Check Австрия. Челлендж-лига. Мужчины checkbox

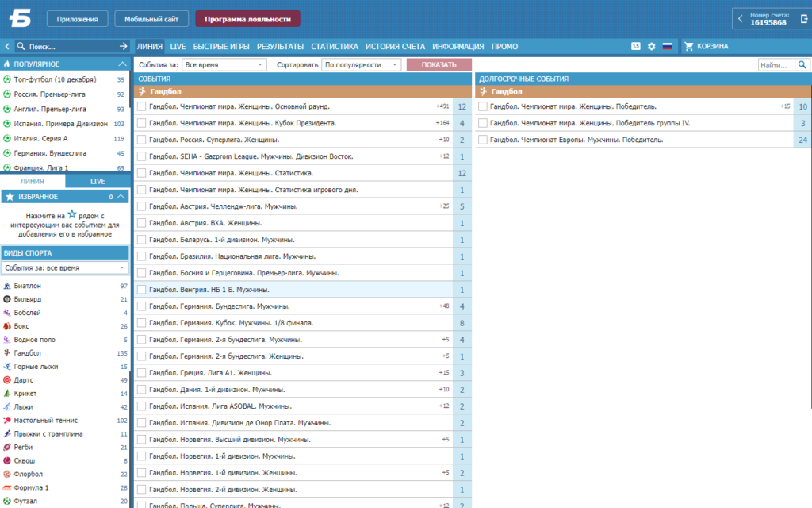(x=141, y=206)
